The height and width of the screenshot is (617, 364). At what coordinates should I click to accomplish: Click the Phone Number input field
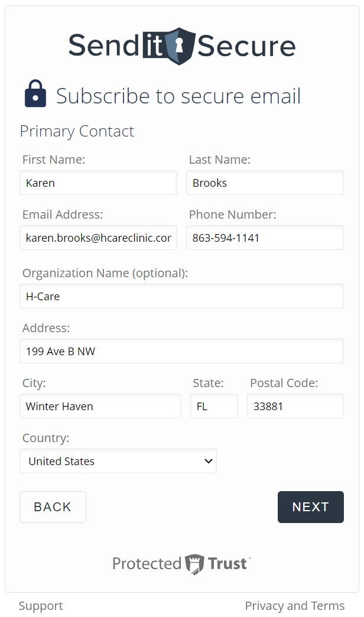point(265,238)
